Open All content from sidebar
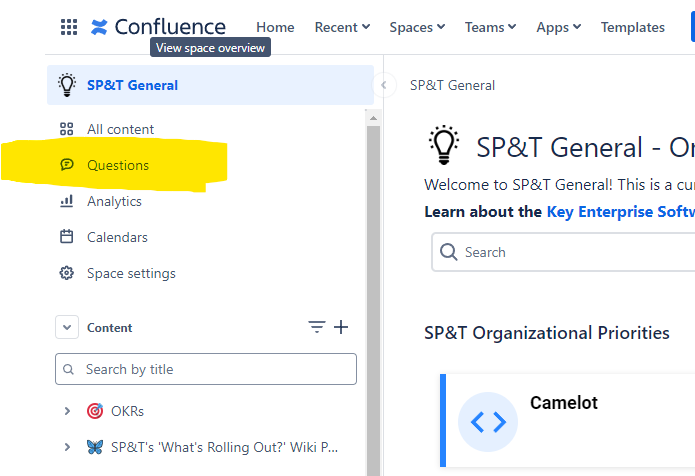 (120, 129)
